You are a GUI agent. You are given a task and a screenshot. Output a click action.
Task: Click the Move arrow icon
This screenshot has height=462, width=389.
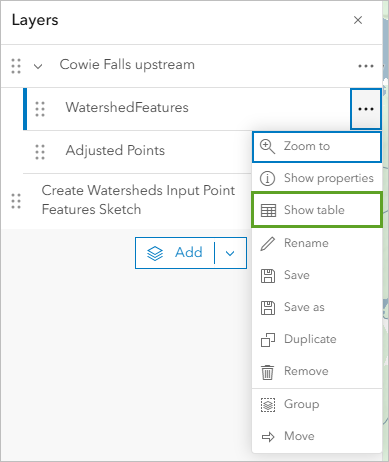(268, 437)
